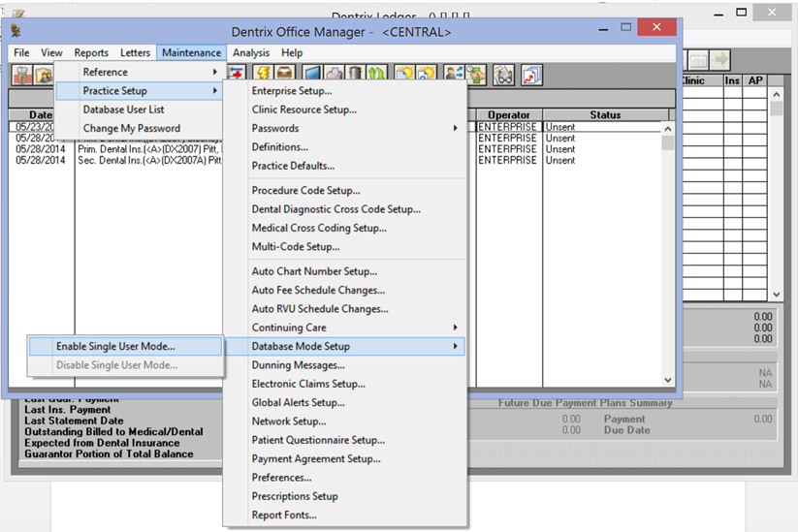
Task: Click the calendar icon in Ledger window
Action: [x=698, y=60]
